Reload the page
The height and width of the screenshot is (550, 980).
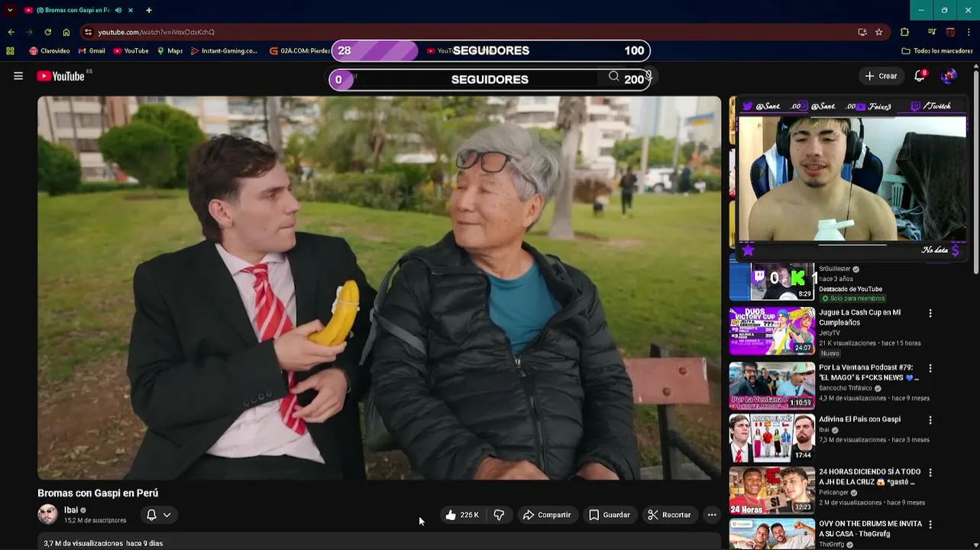coord(47,32)
